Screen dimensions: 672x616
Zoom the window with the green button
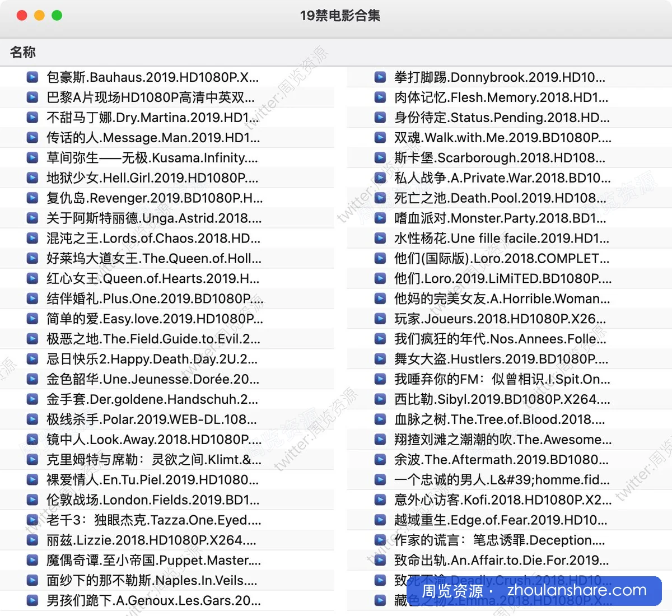click(x=57, y=16)
